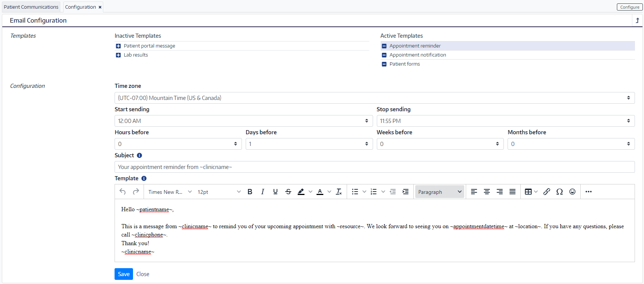Toggle bold formatting

coord(250,192)
